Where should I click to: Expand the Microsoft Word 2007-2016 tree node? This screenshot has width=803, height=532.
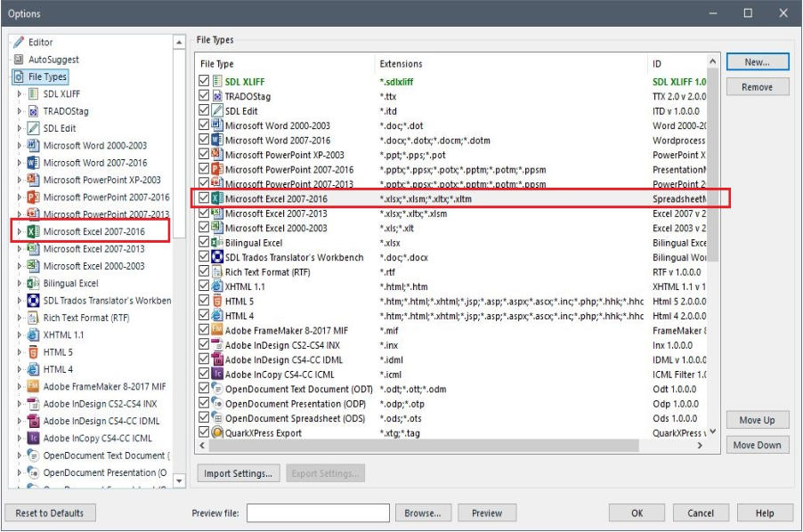20,163
